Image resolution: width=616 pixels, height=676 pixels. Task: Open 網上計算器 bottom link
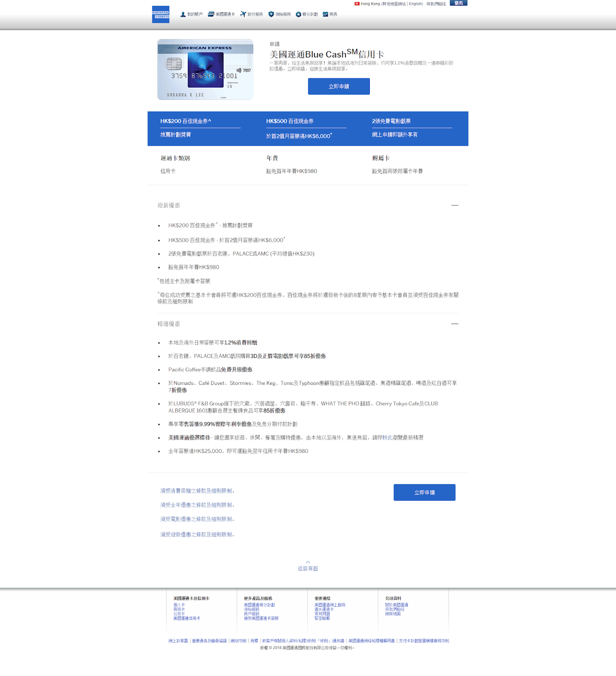178,641
